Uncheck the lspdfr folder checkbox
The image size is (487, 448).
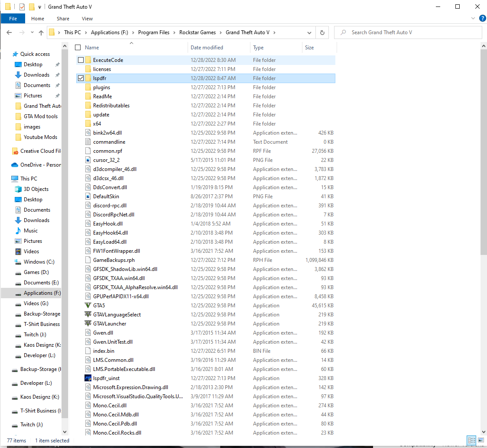pyautogui.click(x=81, y=78)
